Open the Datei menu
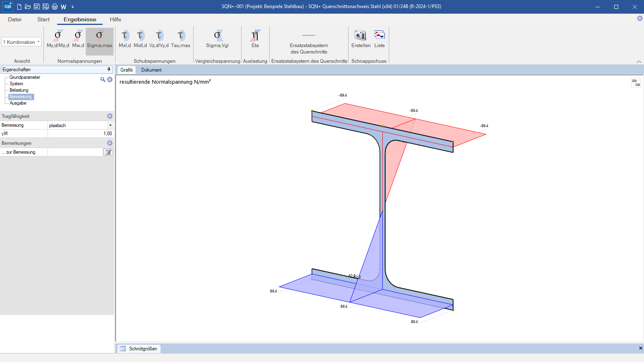The width and height of the screenshot is (644, 362). tap(14, 19)
